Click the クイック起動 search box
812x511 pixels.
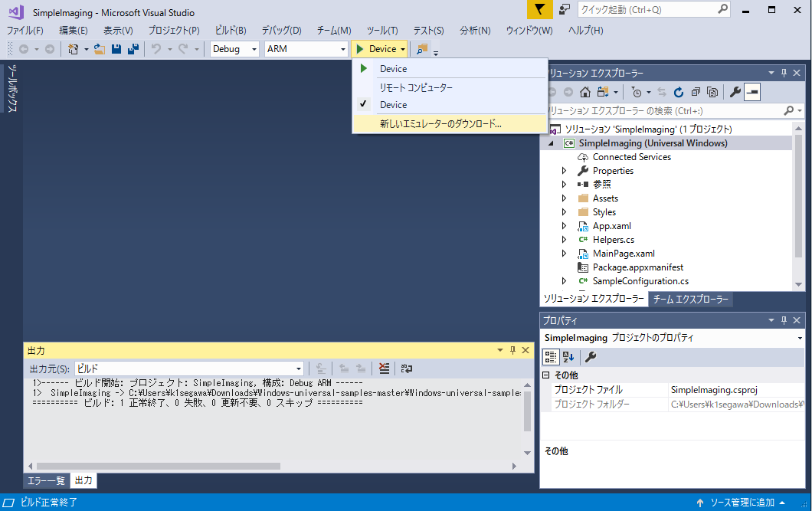coord(653,9)
